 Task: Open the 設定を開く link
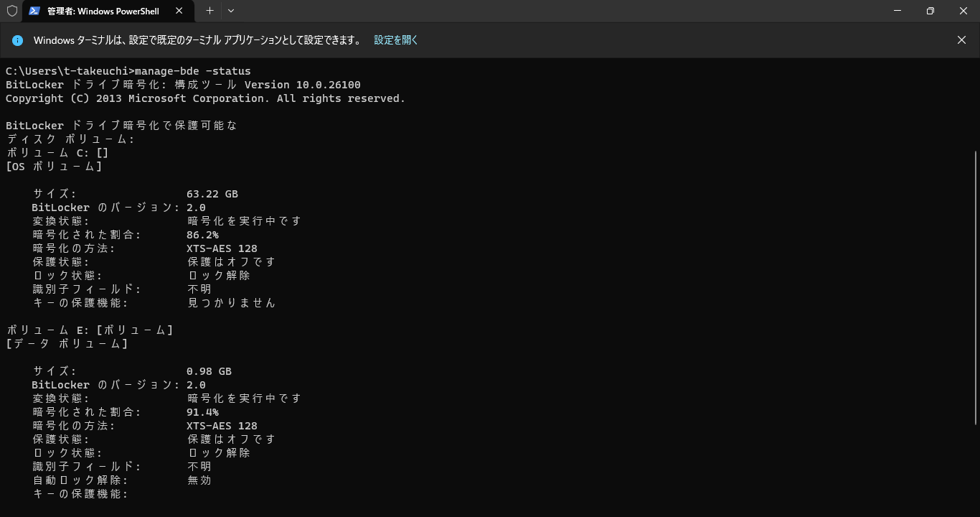click(x=396, y=40)
